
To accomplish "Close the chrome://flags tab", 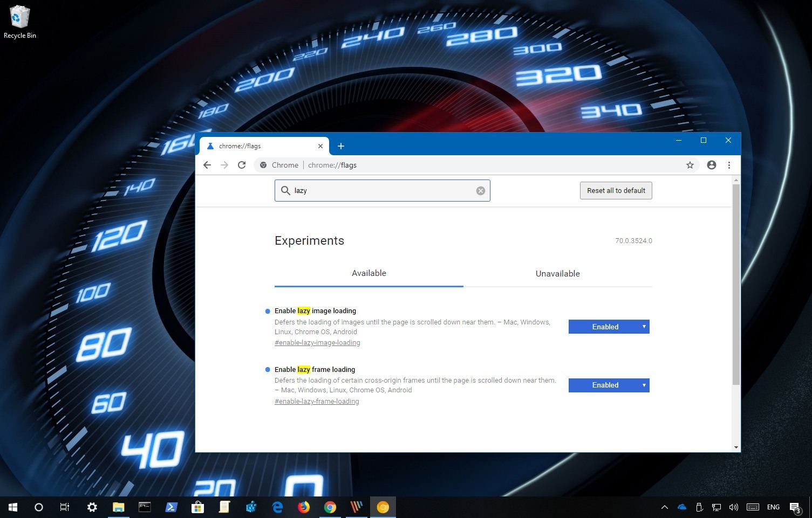I will point(320,146).
